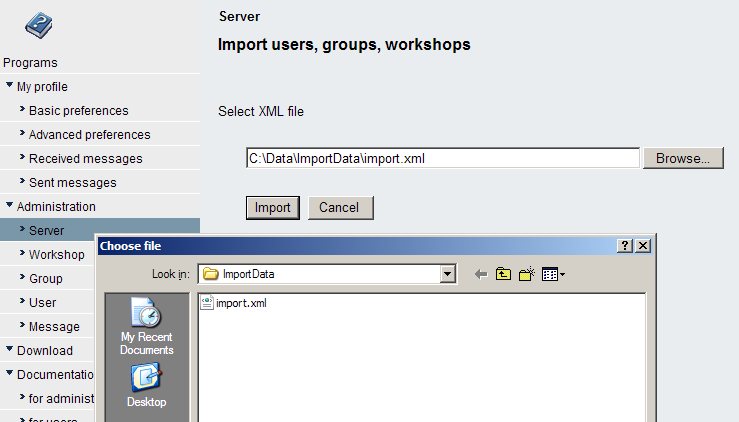The image size is (739, 422).
Task: Select the Server item under Administration
Action: pos(46,231)
